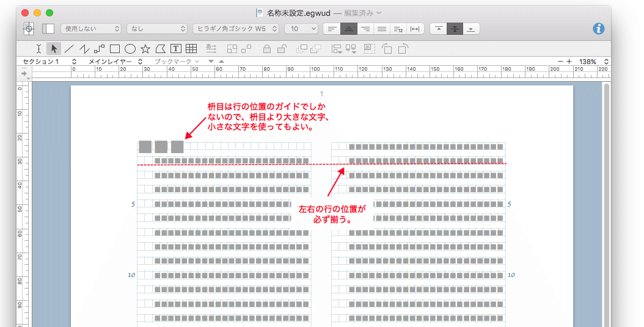The height and width of the screenshot is (327, 644).
Task: Click the bring to front icon
Action: [x=302, y=49]
